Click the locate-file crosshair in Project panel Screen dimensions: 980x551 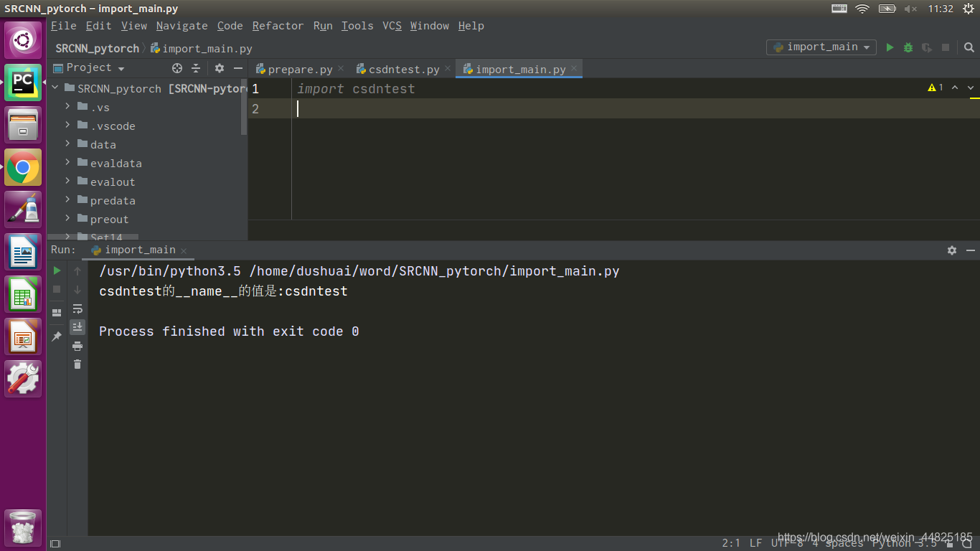(x=177, y=68)
